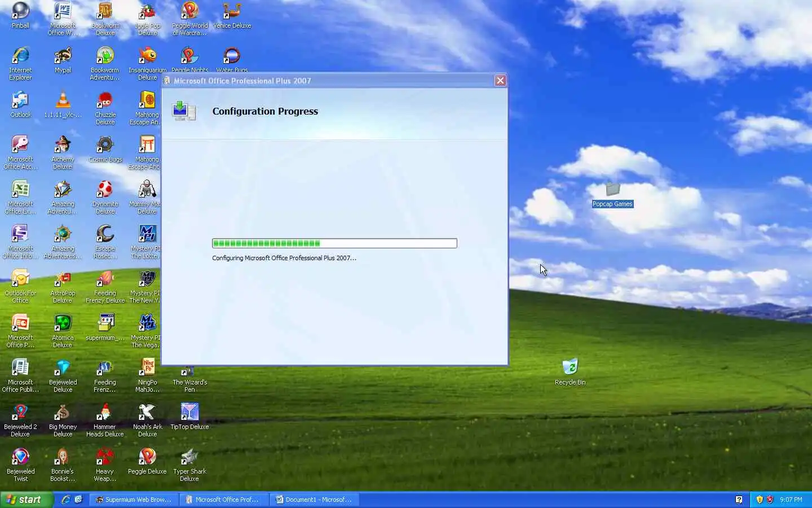Image resolution: width=812 pixels, height=508 pixels.
Task: Click the Venice Deluxe desktop icon
Action: [x=232, y=16]
